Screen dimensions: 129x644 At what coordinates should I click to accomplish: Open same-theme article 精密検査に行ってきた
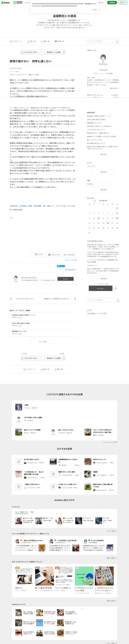pos(19,331)
